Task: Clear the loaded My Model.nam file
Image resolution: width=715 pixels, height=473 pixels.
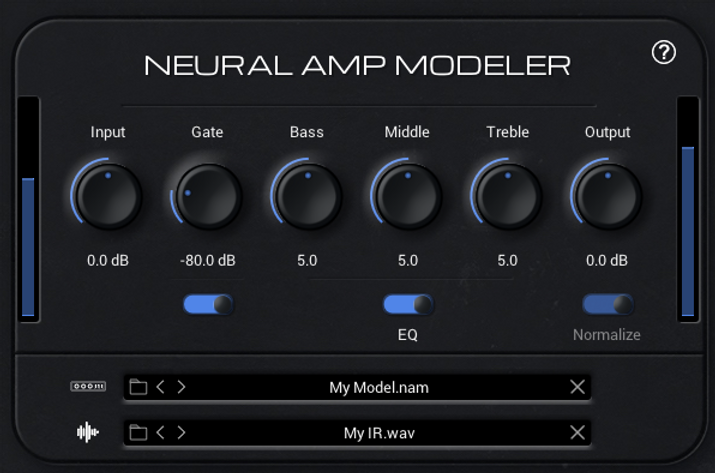Action: (577, 387)
